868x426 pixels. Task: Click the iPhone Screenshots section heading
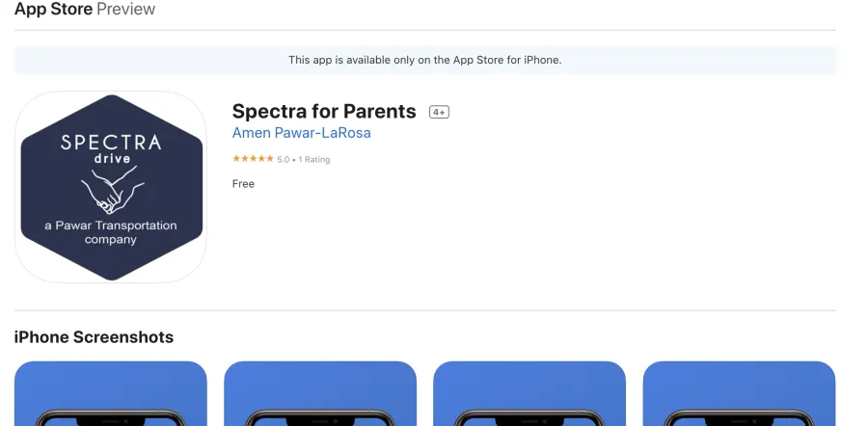[94, 337]
